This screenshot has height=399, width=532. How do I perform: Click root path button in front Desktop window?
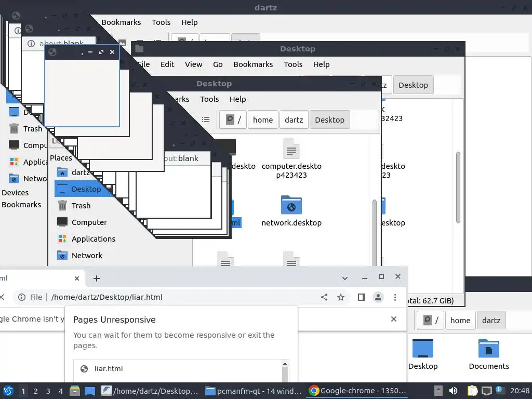click(x=233, y=120)
